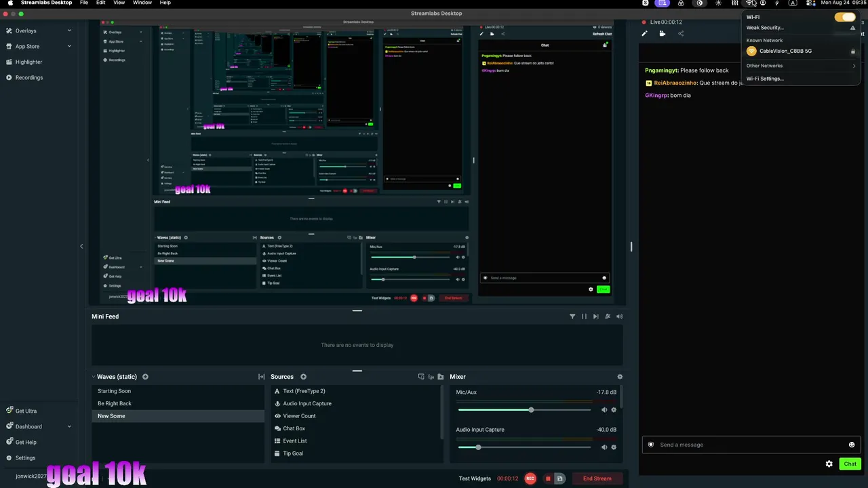Open the jonwick2027 account name
The width and height of the screenshot is (868, 488).
tap(33, 476)
